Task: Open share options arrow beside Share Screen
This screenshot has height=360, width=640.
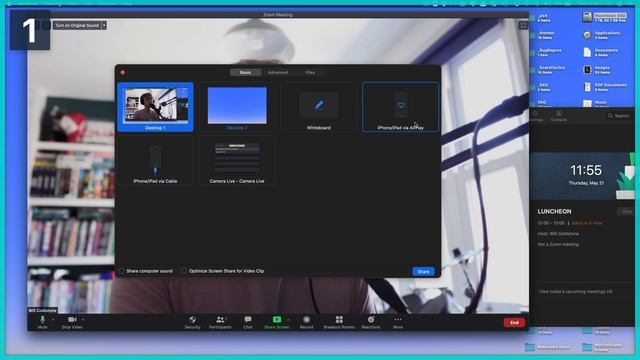Action: click(x=289, y=320)
